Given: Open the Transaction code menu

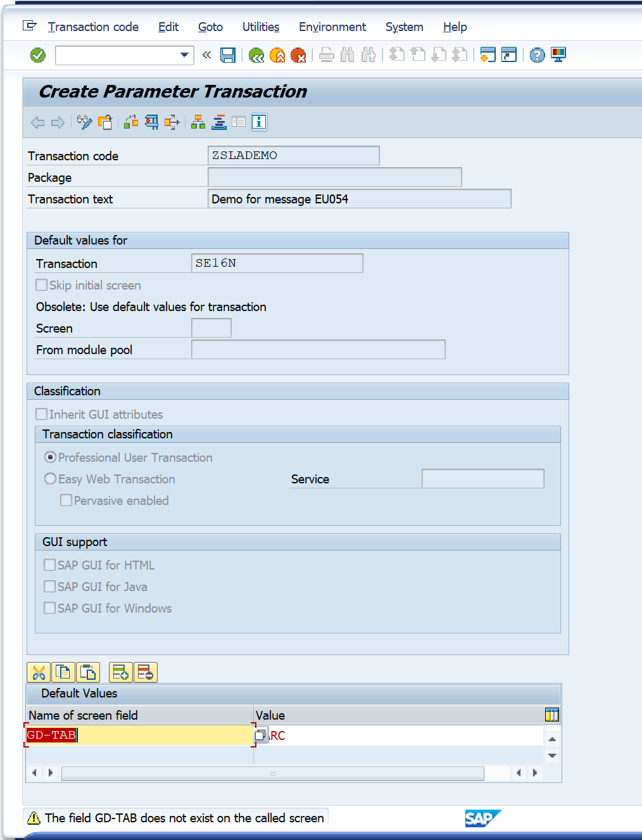Looking at the screenshot, I should (x=93, y=27).
